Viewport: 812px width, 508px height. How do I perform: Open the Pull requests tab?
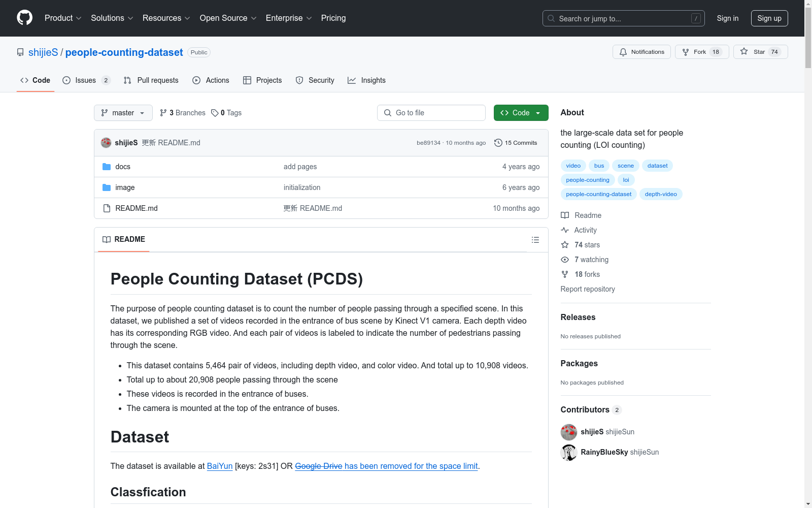click(x=151, y=80)
